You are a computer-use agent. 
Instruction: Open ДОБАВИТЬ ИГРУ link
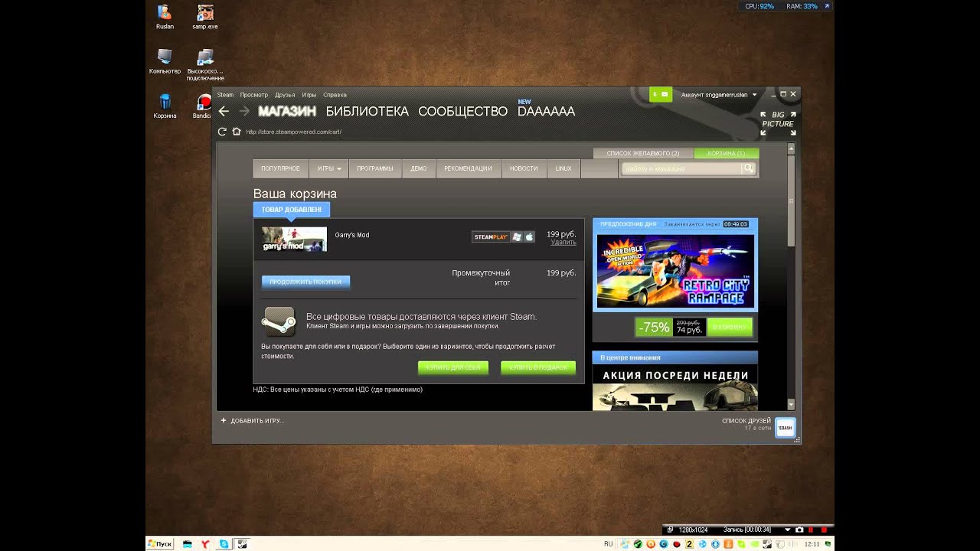click(x=257, y=421)
